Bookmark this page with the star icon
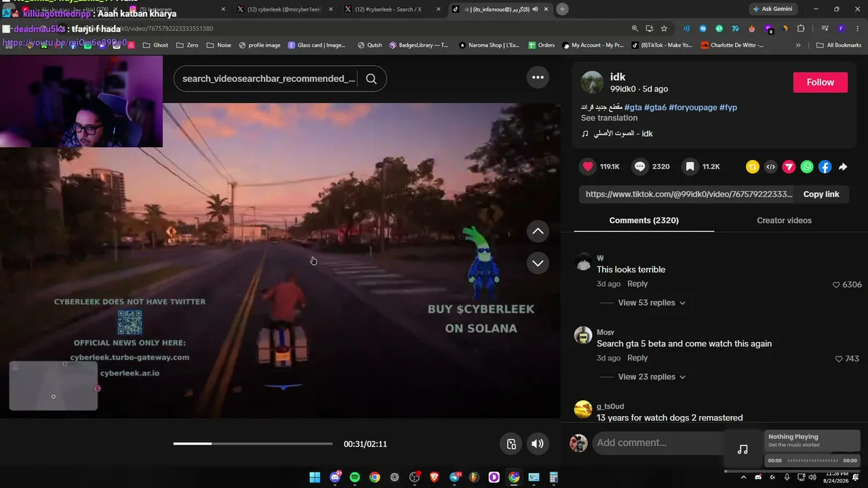The width and height of the screenshot is (868, 488). (664, 28)
